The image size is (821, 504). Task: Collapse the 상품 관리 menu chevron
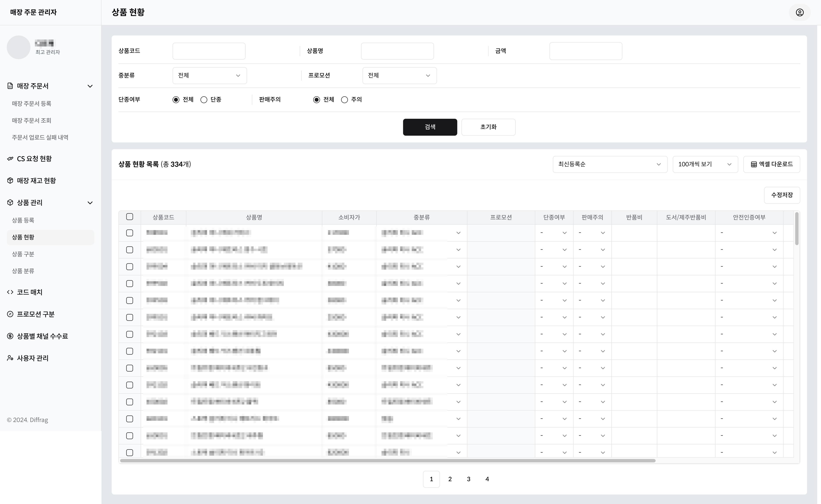click(x=90, y=203)
